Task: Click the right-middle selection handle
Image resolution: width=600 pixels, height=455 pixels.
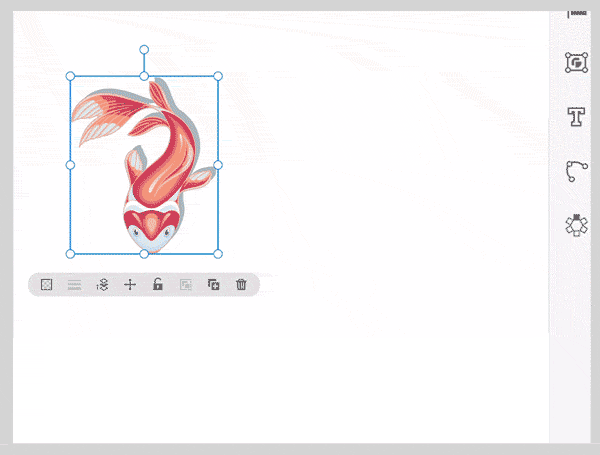Action: [218, 165]
